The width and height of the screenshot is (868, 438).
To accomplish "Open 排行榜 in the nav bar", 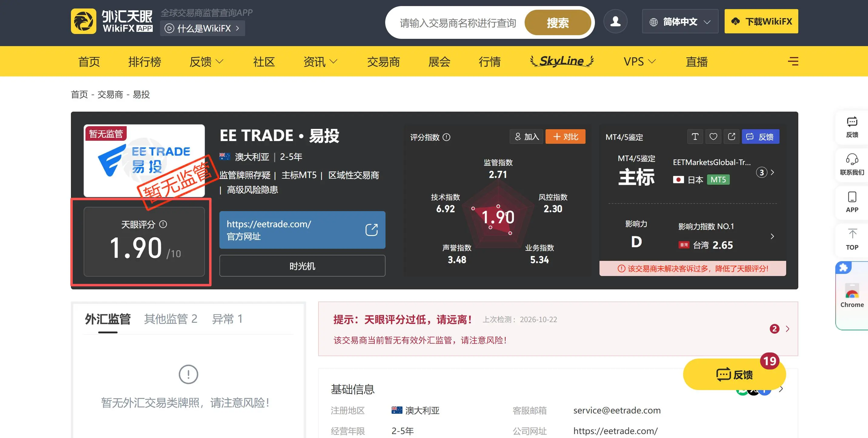I will click(145, 61).
